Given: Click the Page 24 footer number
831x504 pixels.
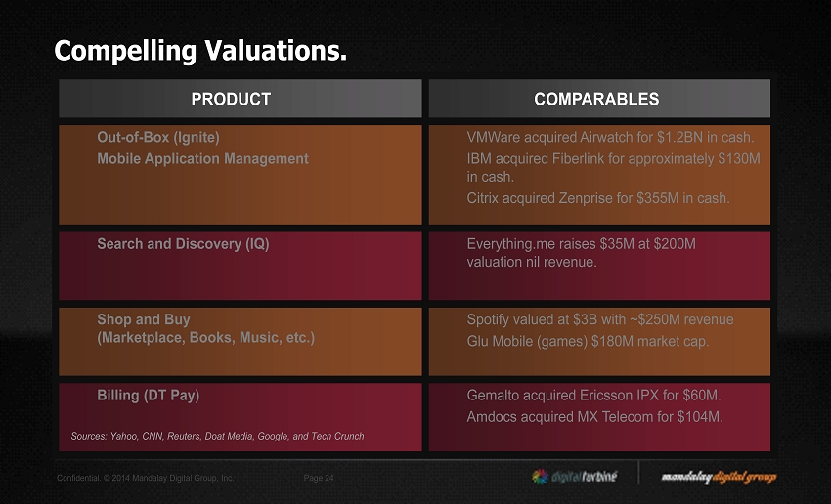Looking at the screenshot, I should coord(319,478).
